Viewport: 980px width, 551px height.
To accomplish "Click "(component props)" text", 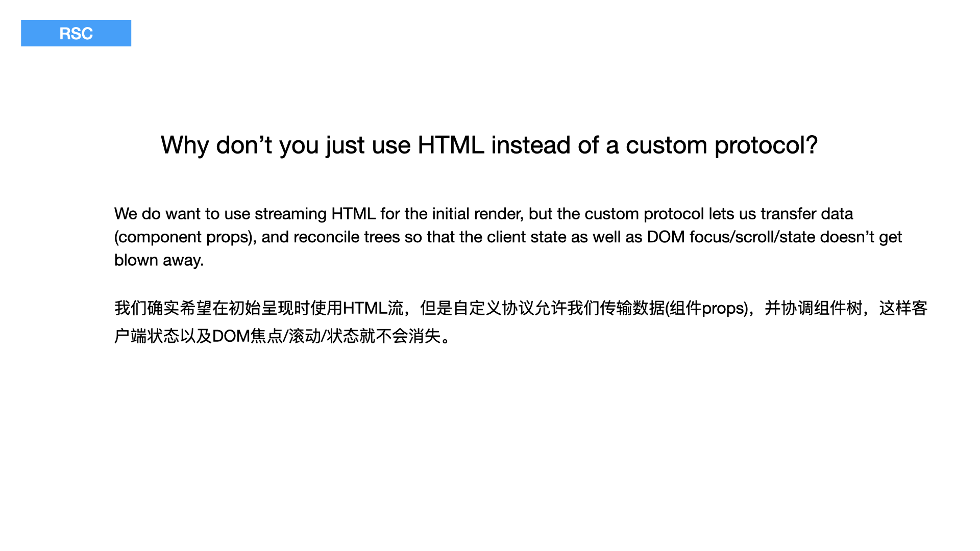I will point(185,237).
